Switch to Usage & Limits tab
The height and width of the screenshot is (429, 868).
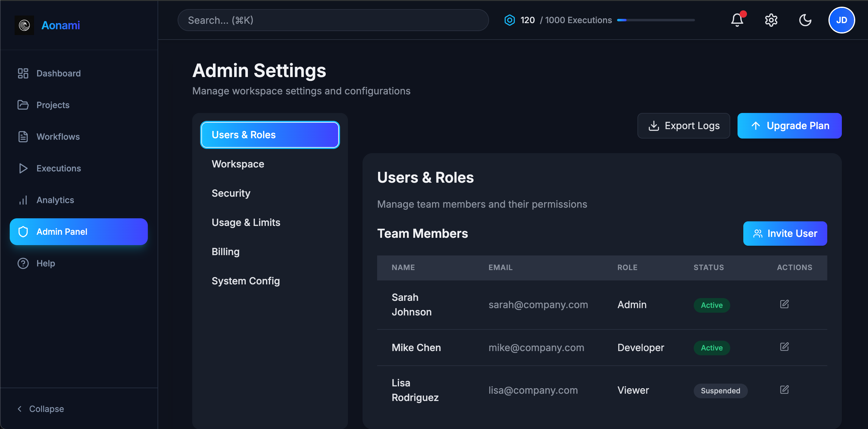coord(270,223)
